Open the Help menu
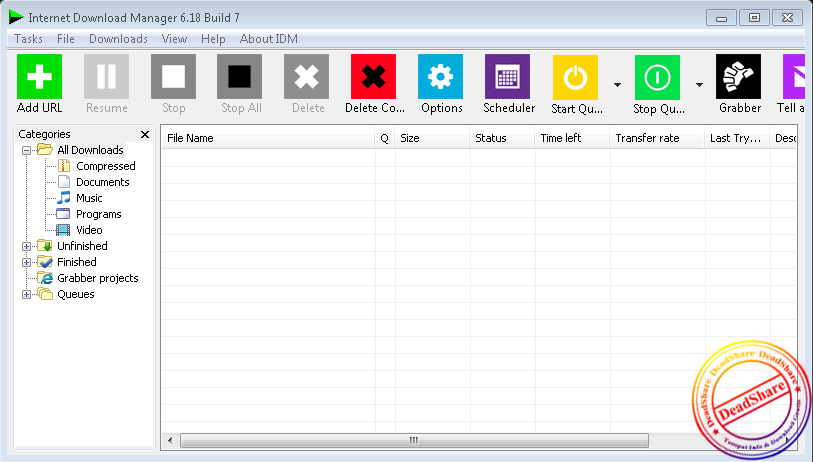The height and width of the screenshot is (462, 813). [x=213, y=39]
